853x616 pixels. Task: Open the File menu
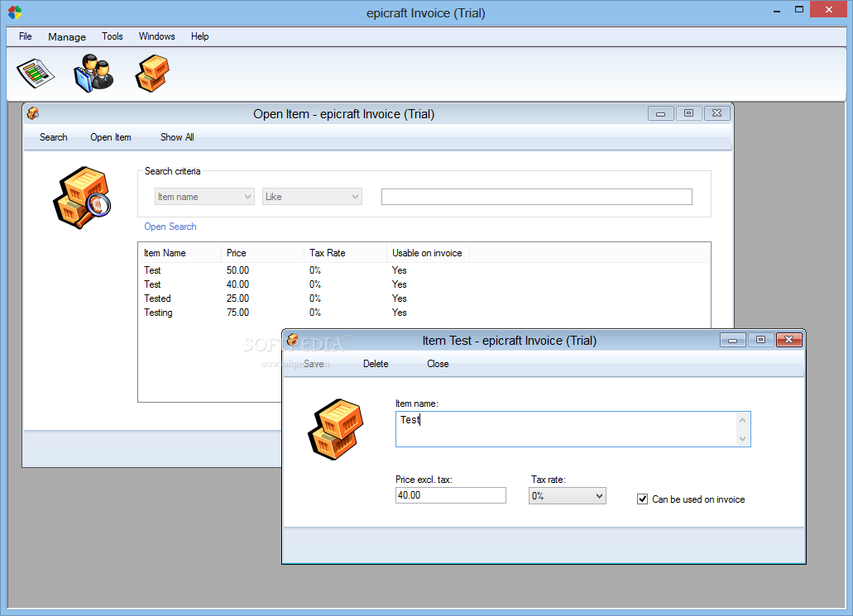25,36
